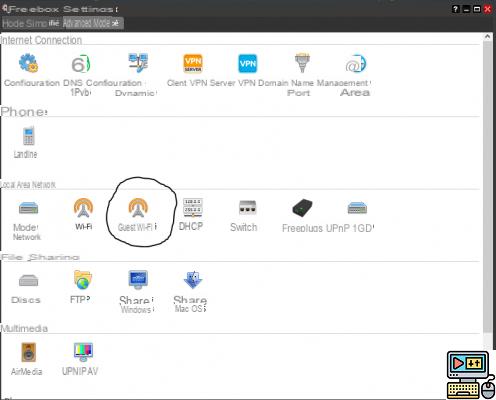Open the blue VPN Client icon
The height and width of the screenshot is (400, 496).
click(x=248, y=63)
